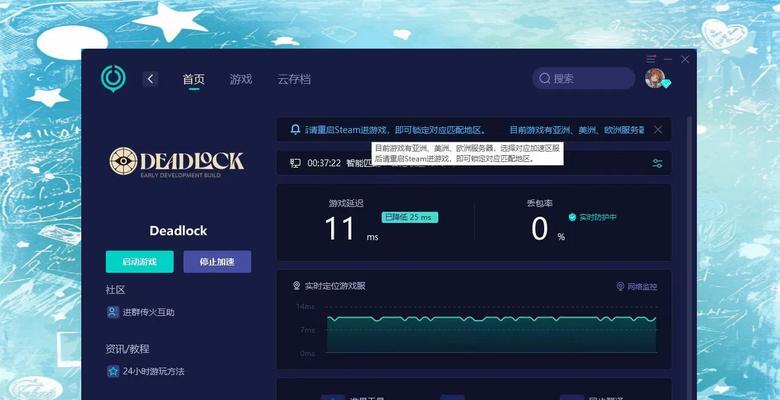780x400 pixels.
Task: Open the 游戏 tab
Action: (x=241, y=79)
